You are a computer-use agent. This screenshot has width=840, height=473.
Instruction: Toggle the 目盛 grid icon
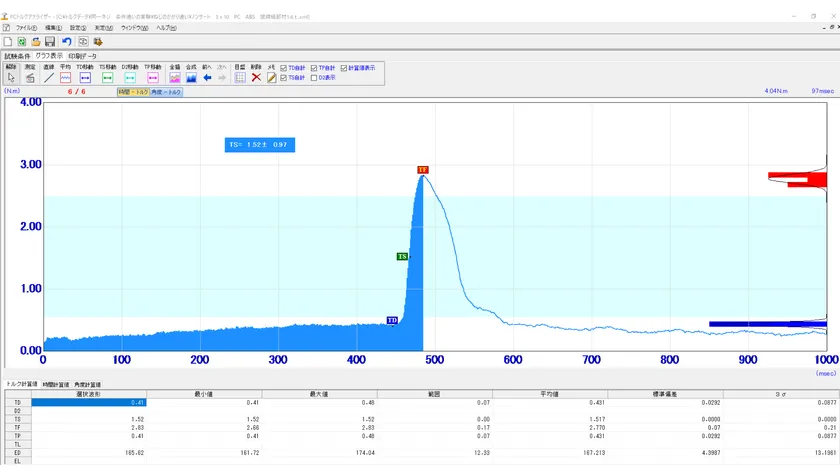click(x=240, y=77)
